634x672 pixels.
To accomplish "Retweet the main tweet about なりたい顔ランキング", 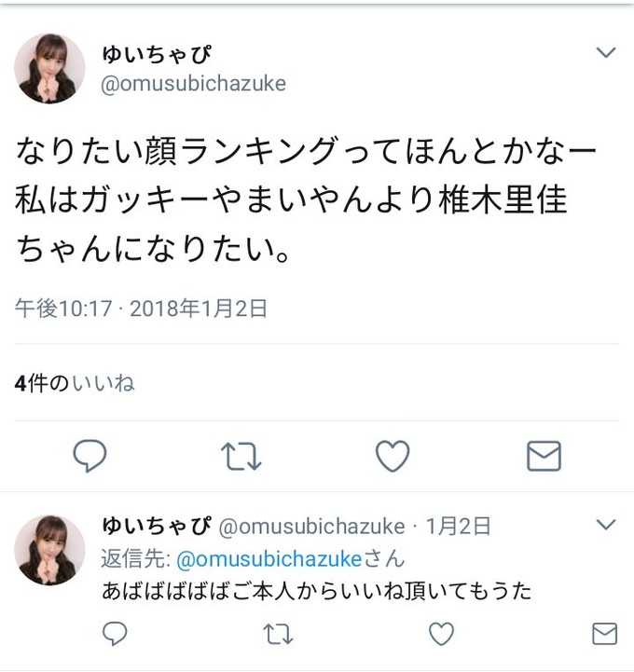I will 241,457.
